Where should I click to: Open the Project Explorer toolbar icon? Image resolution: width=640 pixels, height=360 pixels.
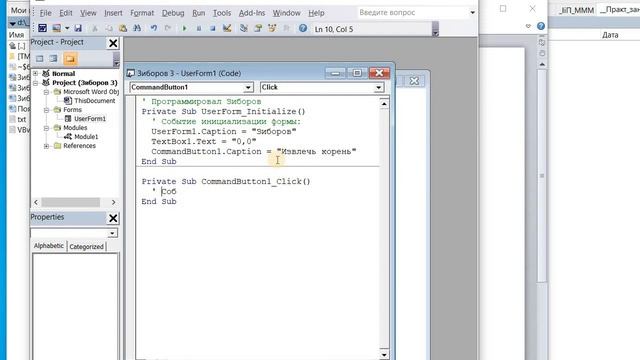(244, 28)
